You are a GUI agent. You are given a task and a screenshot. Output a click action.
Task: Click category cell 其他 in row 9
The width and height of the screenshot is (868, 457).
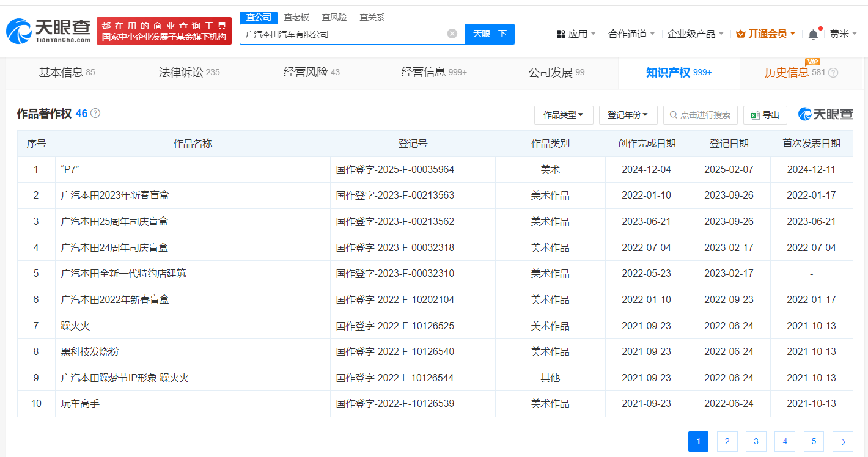(x=550, y=378)
